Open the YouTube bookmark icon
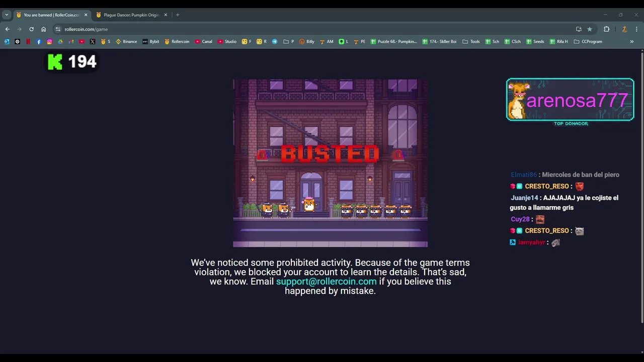The image size is (644, 362). (82, 42)
